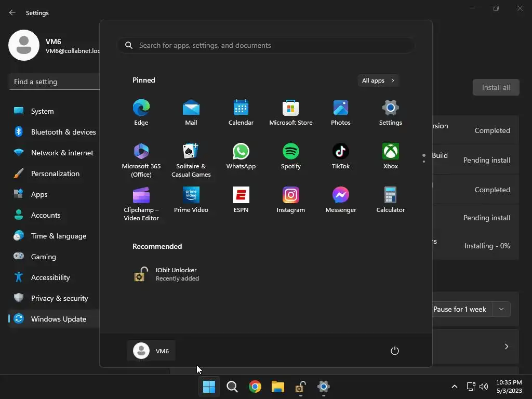The height and width of the screenshot is (399, 532).
Task: Select Windows Update in Settings sidebar
Action: pos(54,319)
